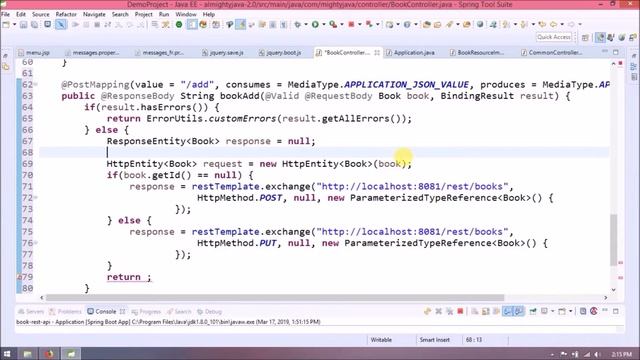Open the Stop icon dropdown arrow

359,25
